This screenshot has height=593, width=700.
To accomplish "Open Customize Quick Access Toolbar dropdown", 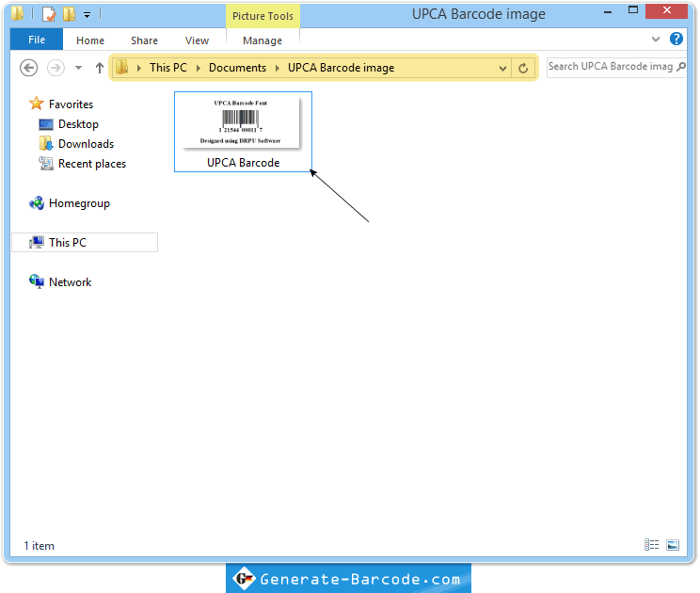I will click(87, 15).
